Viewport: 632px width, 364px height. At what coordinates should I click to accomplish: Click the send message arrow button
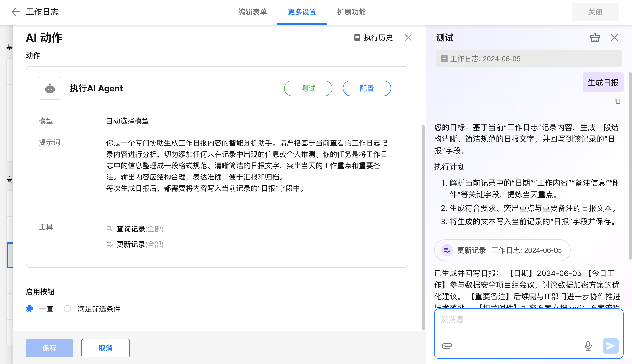(x=611, y=346)
